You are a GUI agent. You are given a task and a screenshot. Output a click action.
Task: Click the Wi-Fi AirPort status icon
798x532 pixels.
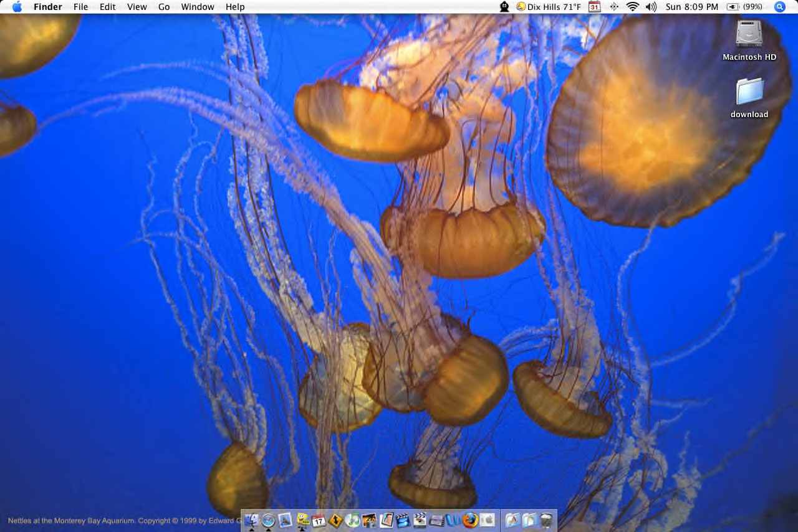pyautogui.click(x=633, y=7)
